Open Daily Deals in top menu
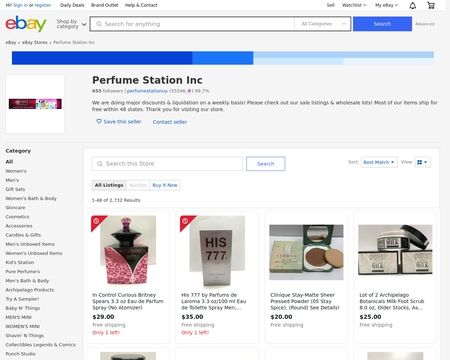Screen dimensions: 450x360 [72, 5]
